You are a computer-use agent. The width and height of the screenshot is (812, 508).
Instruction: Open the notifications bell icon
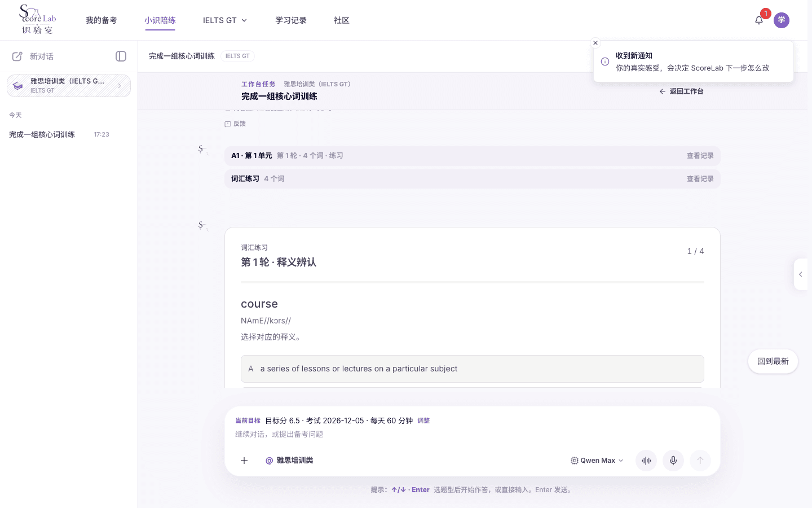tap(759, 20)
